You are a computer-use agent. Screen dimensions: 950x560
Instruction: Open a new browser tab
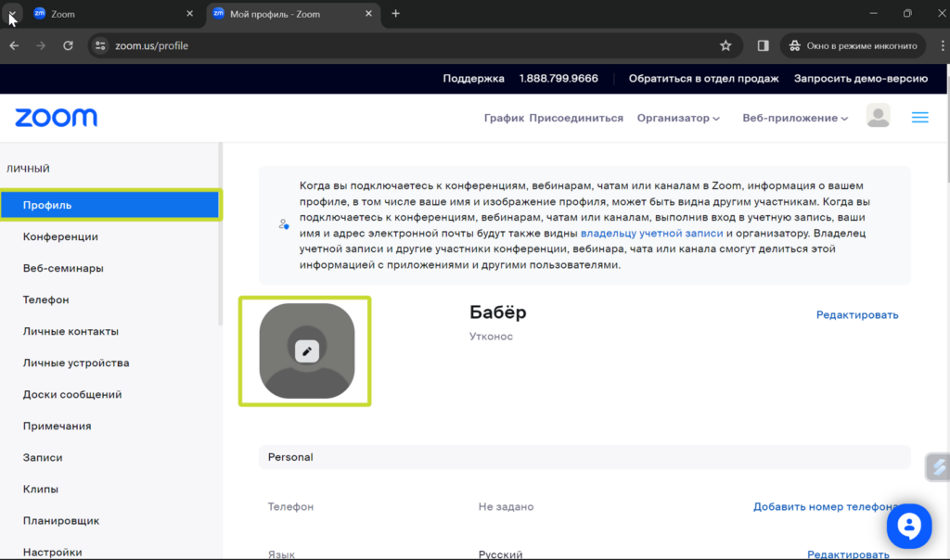tap(395, 13)
